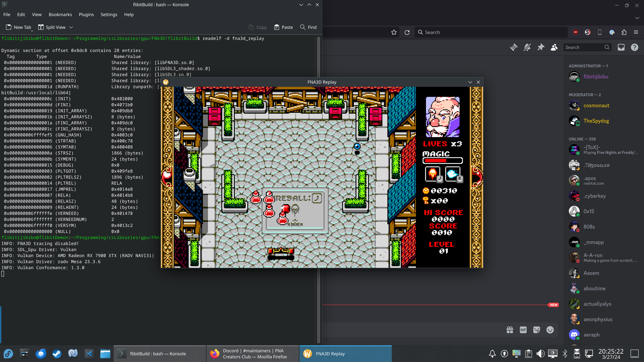Toggle the volume icon in system tray
This screenshot has height=362, width=644.
pyautogui.click(x=540, y=353)
